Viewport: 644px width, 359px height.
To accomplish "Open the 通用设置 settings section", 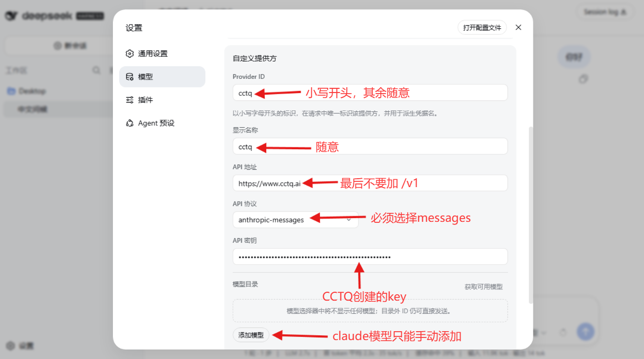I will (162, 54).
